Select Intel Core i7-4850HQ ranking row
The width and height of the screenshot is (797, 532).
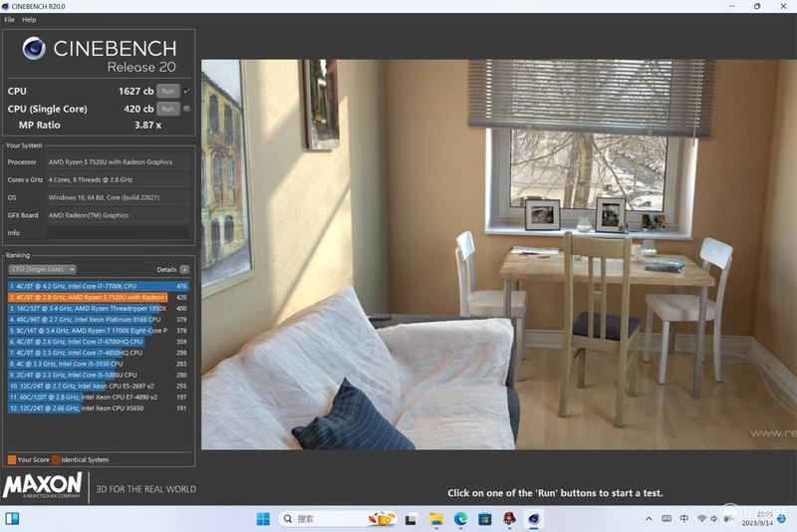pos(99,353)
